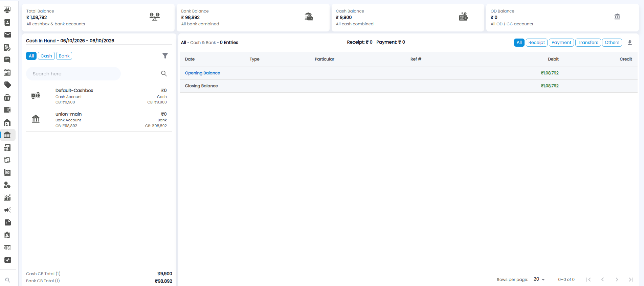Click the filter funnel icon
The image size is (644, 286).
pyautogui.click(x=165, y=56)
